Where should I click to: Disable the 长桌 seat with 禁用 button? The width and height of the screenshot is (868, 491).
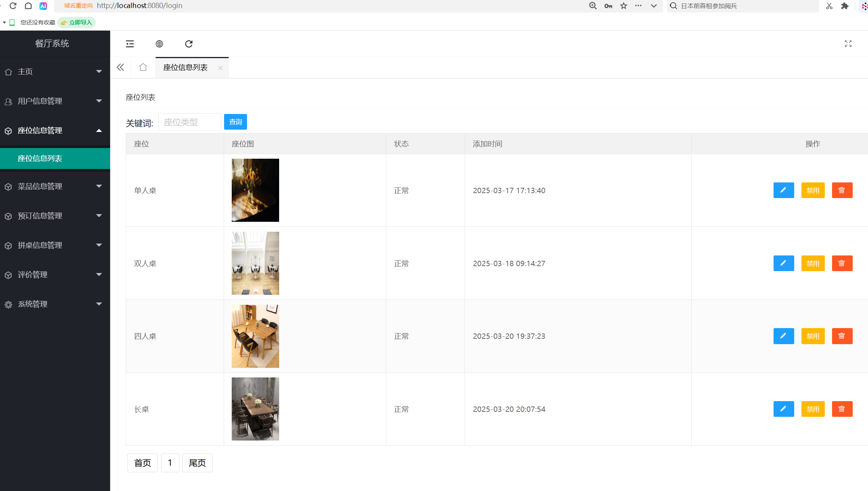pos(813,409)
